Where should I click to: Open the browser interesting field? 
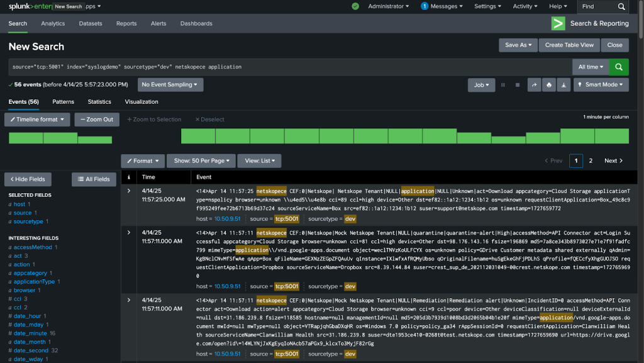coord(25,290)
